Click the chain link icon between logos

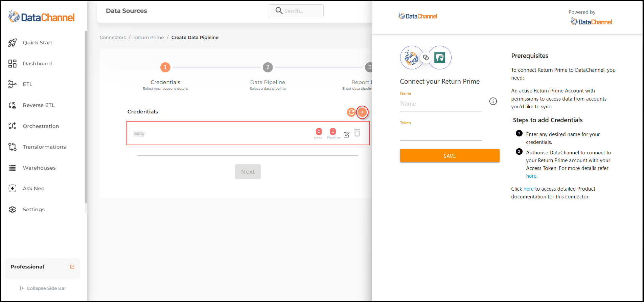(426, 58)
